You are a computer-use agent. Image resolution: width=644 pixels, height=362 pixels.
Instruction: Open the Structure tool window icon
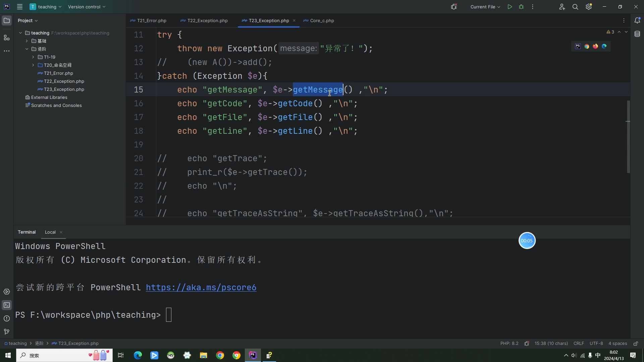[7, 38]
